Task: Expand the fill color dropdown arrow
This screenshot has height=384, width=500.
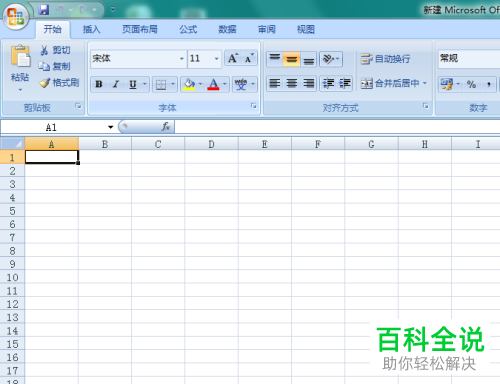Action: (200, 84)
